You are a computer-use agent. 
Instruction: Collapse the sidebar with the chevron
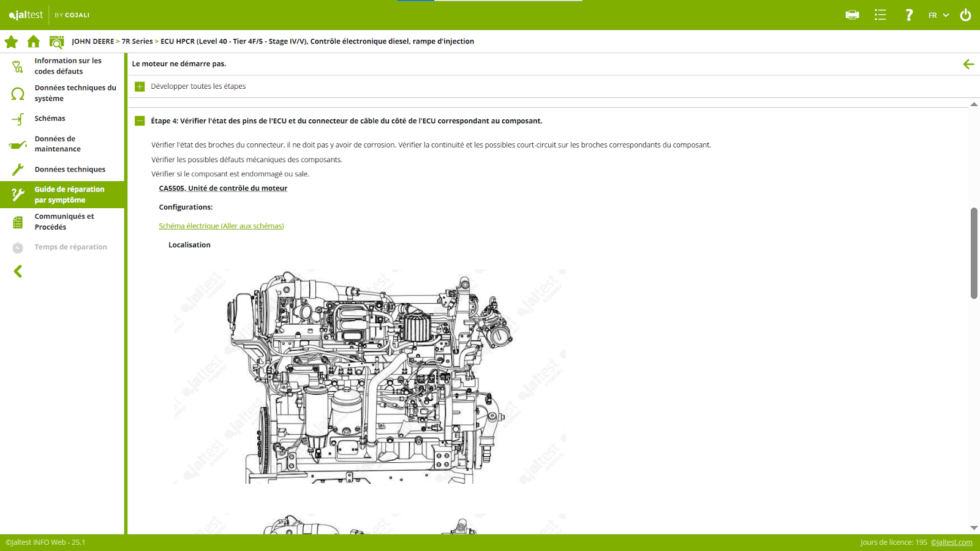tap(18, 271)
